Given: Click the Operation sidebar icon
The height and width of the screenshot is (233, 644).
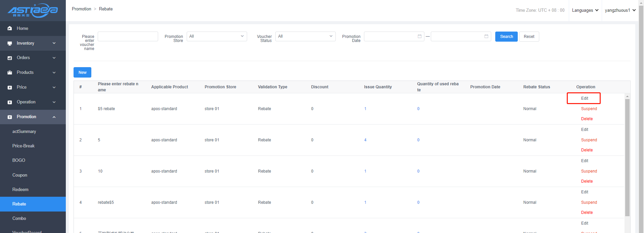Looking at the screenshot, I should (x=10, y=102).
